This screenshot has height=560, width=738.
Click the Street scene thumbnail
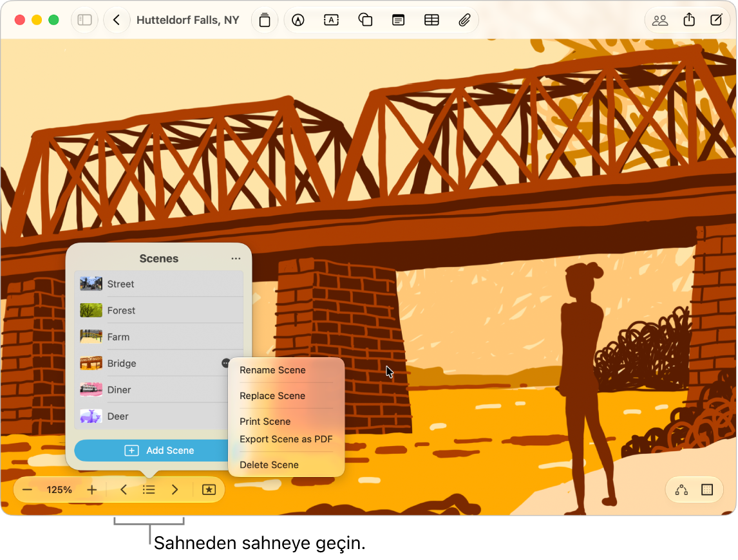pyautogui.click(x=91, y=284)
